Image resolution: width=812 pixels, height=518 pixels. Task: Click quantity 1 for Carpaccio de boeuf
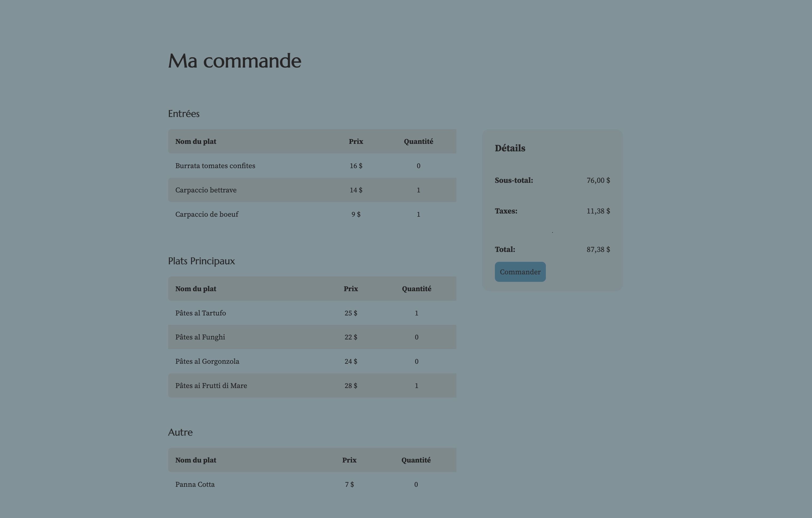point(419,214)
